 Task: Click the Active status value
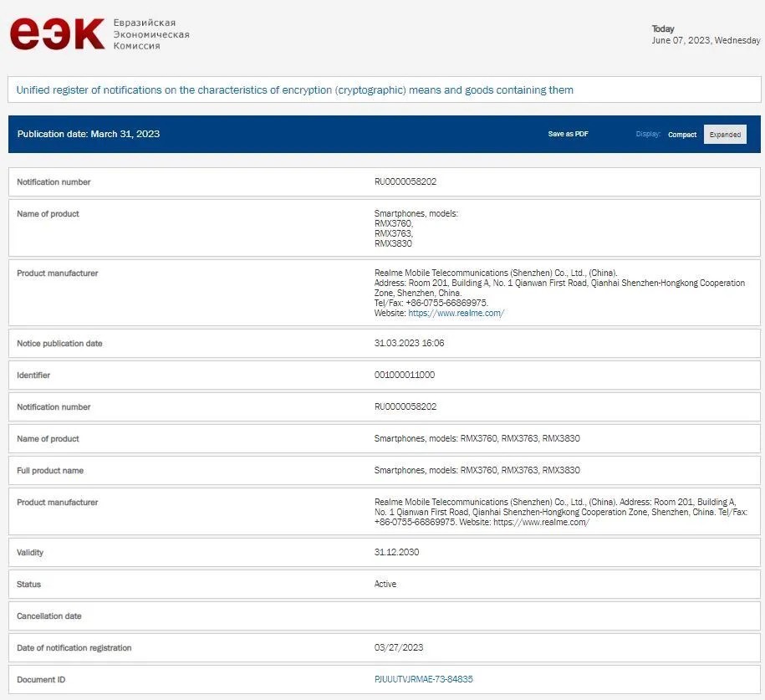click(385, 584)
